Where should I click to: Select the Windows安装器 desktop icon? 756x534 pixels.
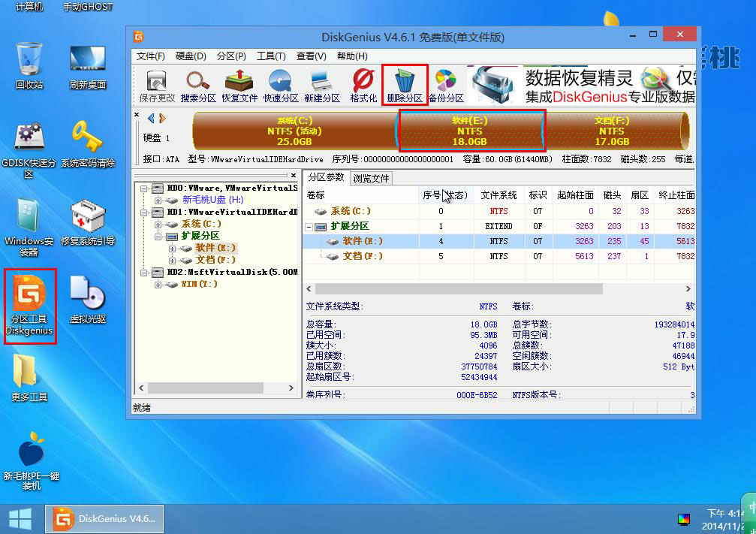tap(29, 228)
